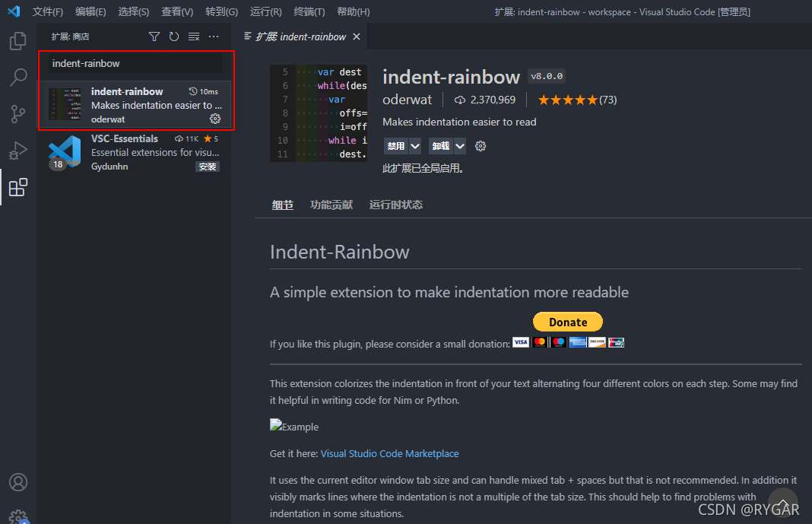Expand the uninstall button dropdown arrow
The image size is (812, 524).
tap(460, 146)
